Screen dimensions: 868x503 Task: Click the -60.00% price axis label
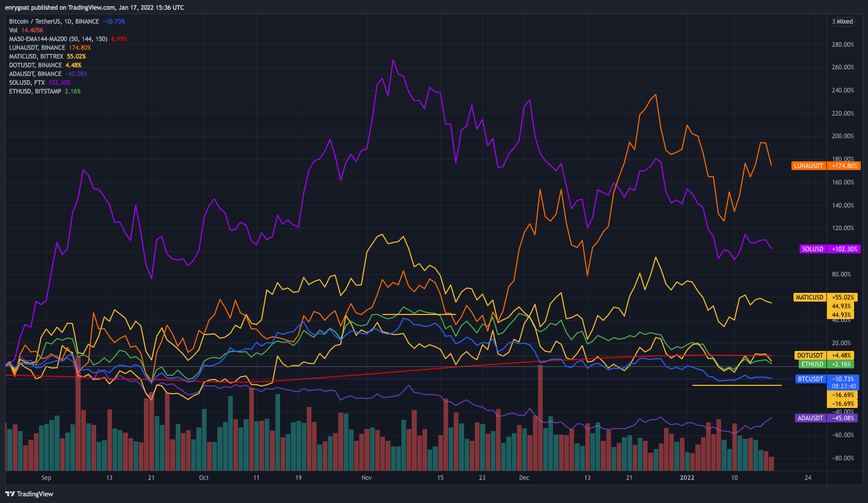tap(843, 435)
